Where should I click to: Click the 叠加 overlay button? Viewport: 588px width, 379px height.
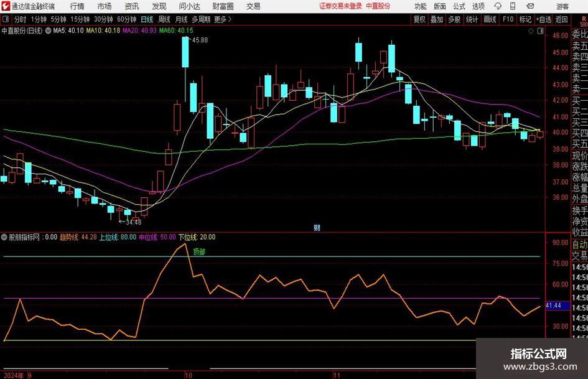(437, 19)
